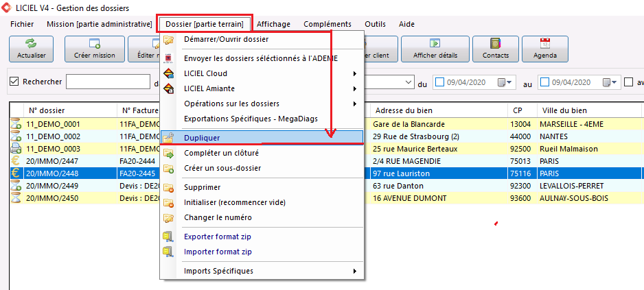Image resolution: width=644 pixels, height=290 pixels.
Task: Click the ADEME send icon in menu
Action: (168, 58)
